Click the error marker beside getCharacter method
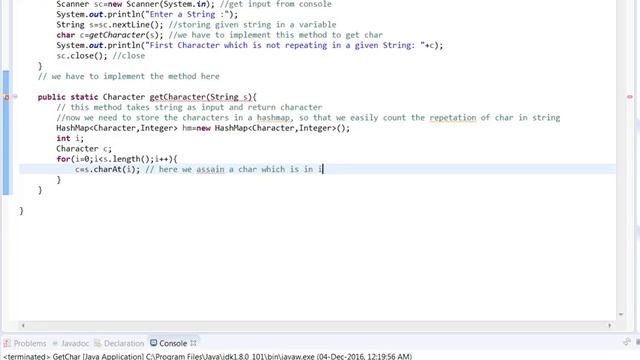The height and width of the screenshot is (360, 640). click(6, 97)
